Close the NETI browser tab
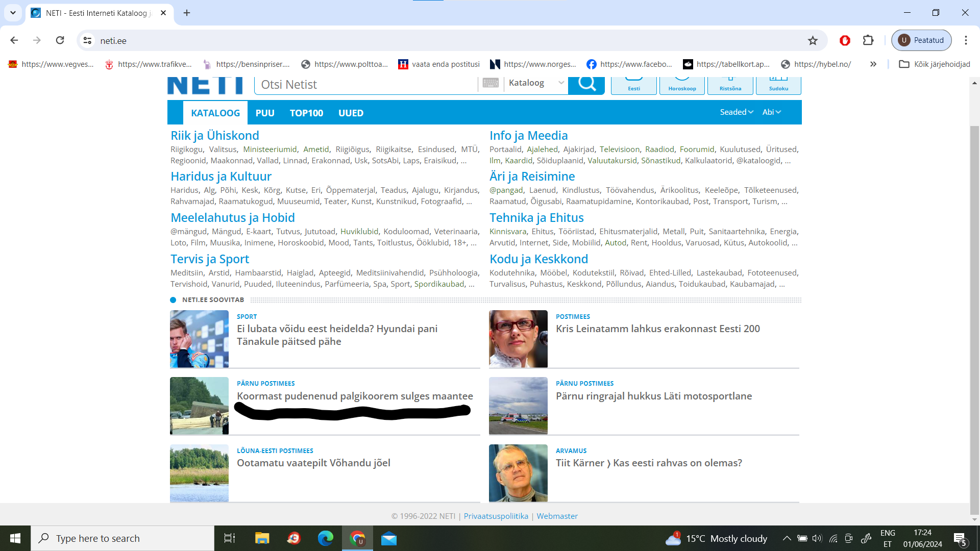The image size is (980, 551). point(163,13)
